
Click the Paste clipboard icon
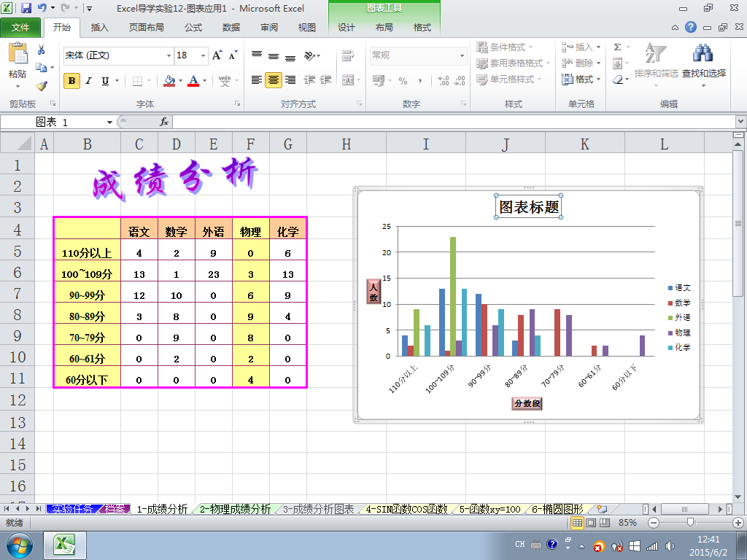coord(18,53)
